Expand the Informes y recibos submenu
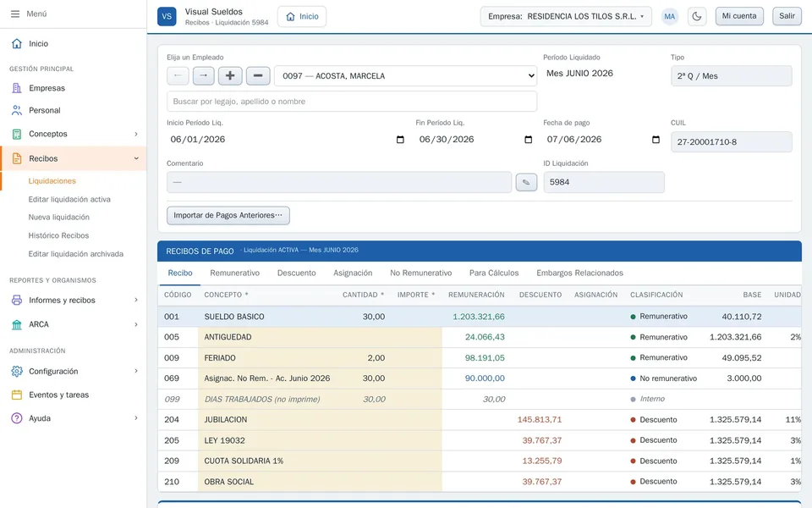812x508 pixels. tap(136, 300)
